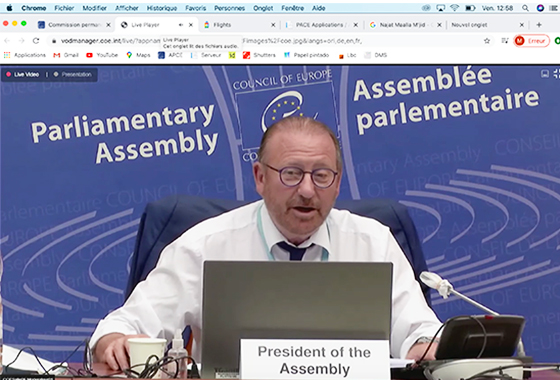Open the Historique menu
This screenshot has height=380, width=560.
[162, 8]
